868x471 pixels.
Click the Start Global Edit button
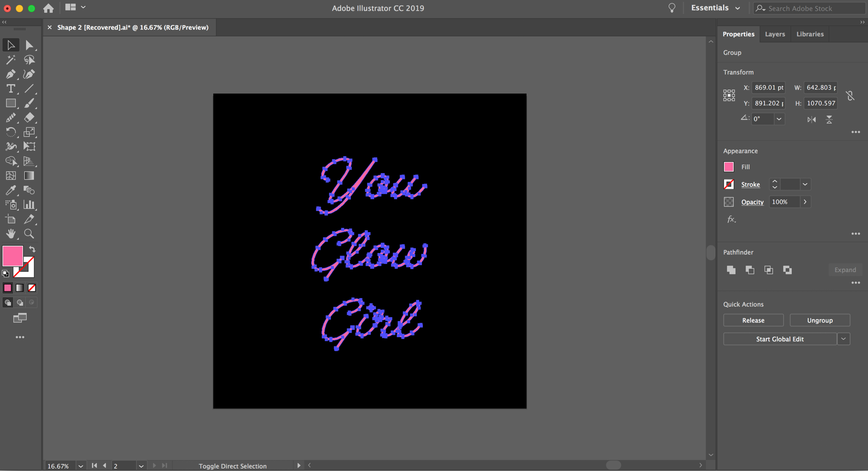[x=780, y=339]
